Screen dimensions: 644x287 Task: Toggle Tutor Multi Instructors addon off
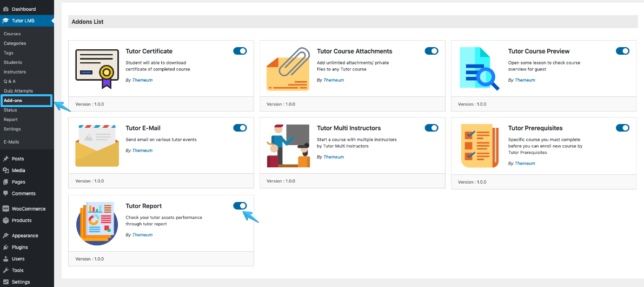coord(431,128)
